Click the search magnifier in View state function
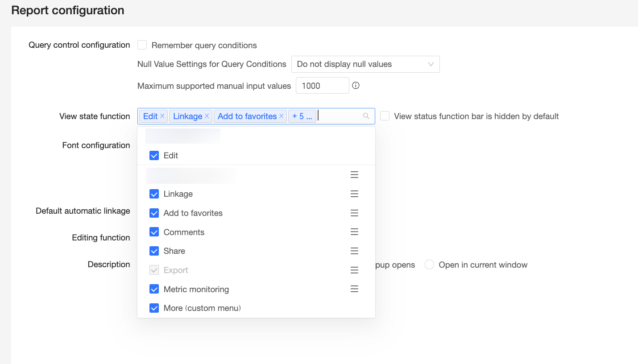The width and height of the screenshot is (638, 364). (x=366, y=116)
